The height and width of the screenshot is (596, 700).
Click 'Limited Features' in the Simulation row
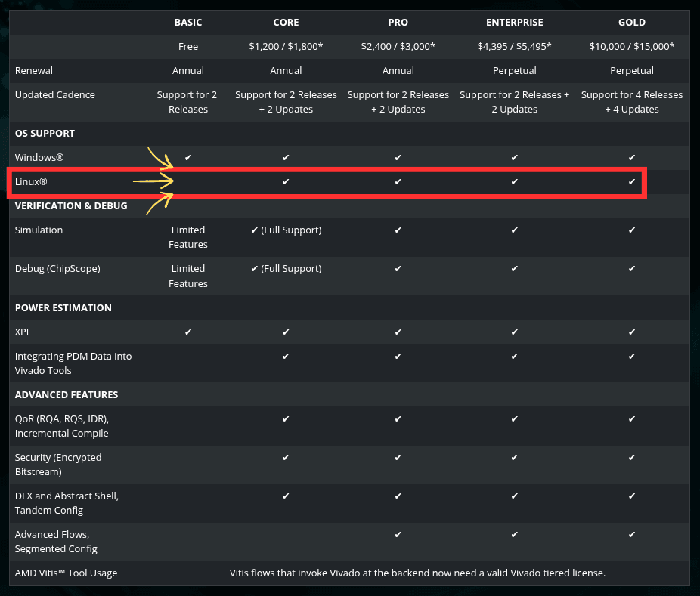coord(188,237)
